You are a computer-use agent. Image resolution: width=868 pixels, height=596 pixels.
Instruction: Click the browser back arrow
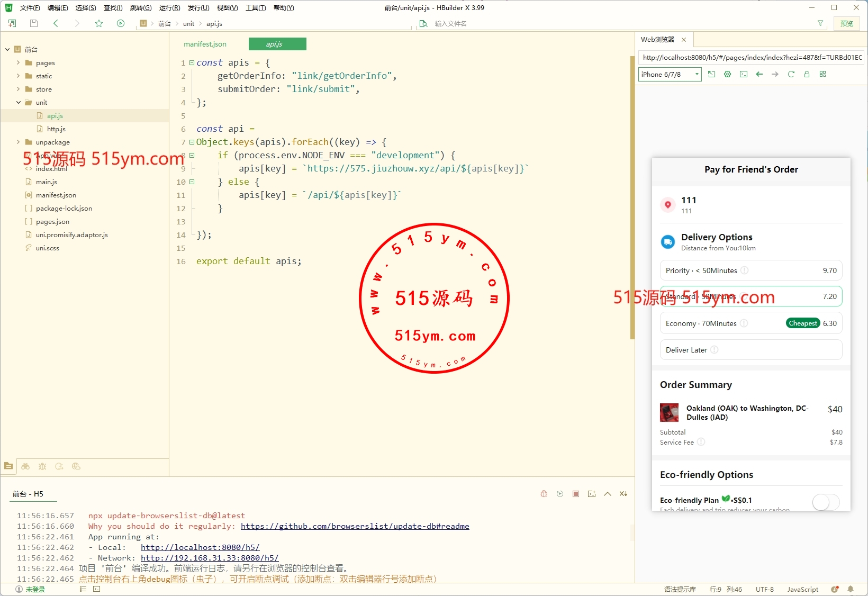759,75
